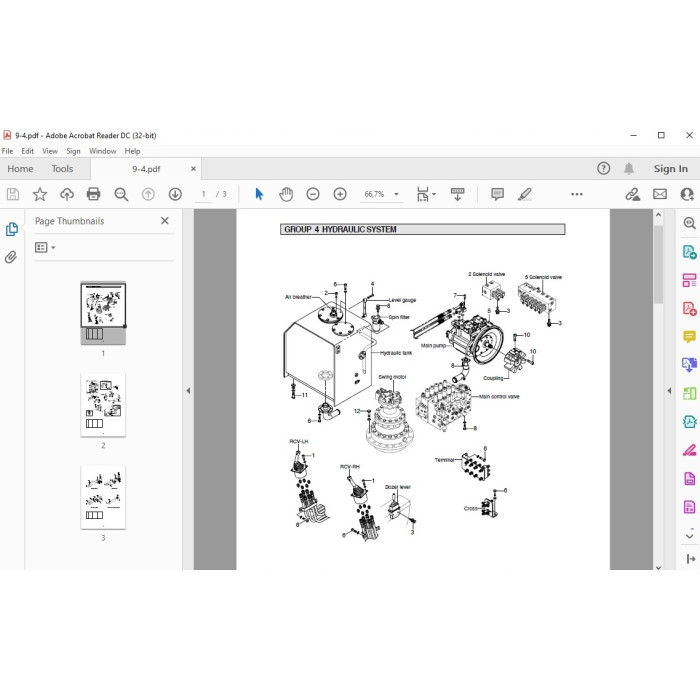Open the notifications bell
Image resolution: width=700 pixels, height=700 pixels.
tap(629, 169)
